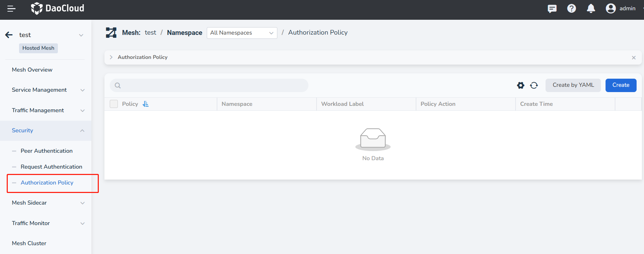Open Request Authentication page
The height and width of the screenshot is (254, 644).
tap(51, 167)
